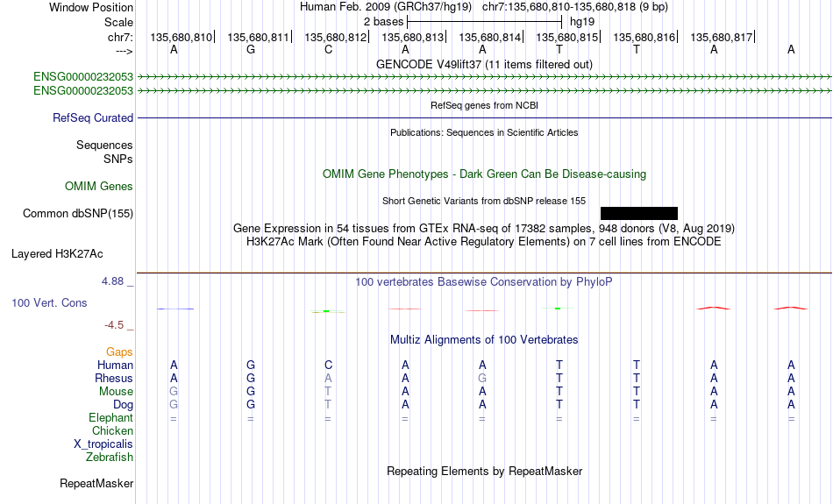Select the Human species label
Screen dimensions: 833x504
point(115,365)
